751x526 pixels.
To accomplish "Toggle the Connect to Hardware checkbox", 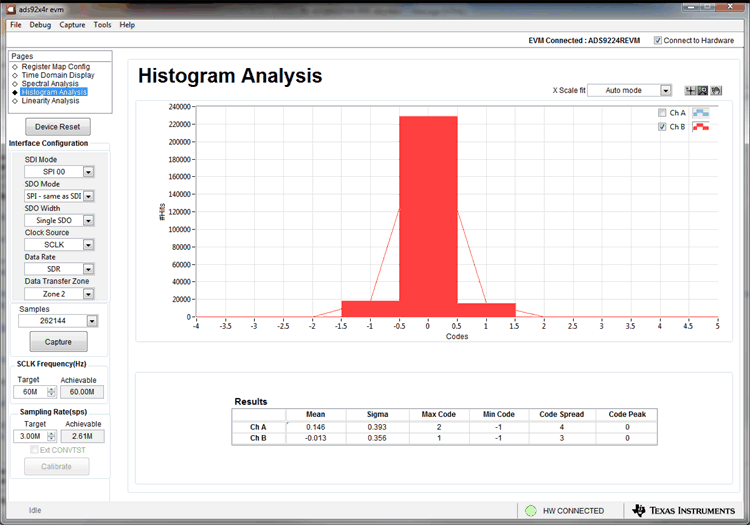I will [x=658, y=41].
